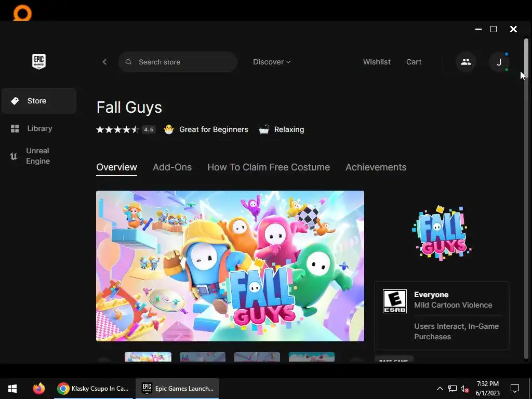Click the Unreal Engine logo icon
Screen dimensions: 532x399
coord(14,156)
